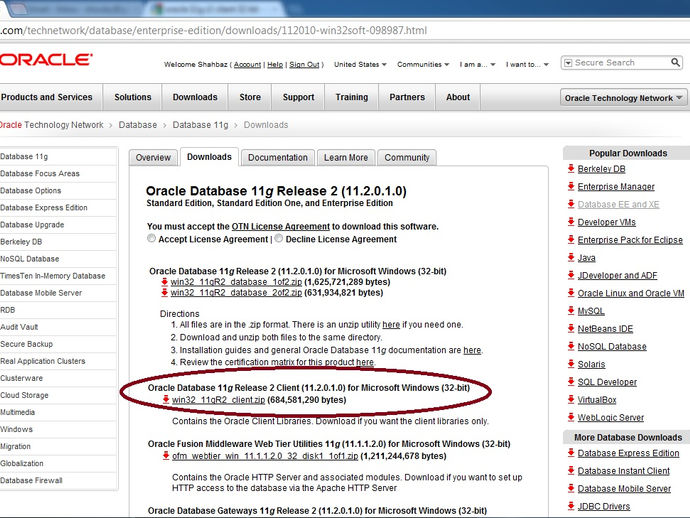
Task: Switch to the Overview tab
Action: 153,158
